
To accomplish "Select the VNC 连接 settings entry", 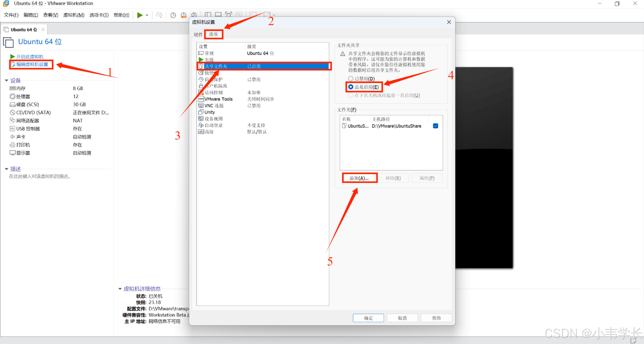I will (x=214, y=106).
